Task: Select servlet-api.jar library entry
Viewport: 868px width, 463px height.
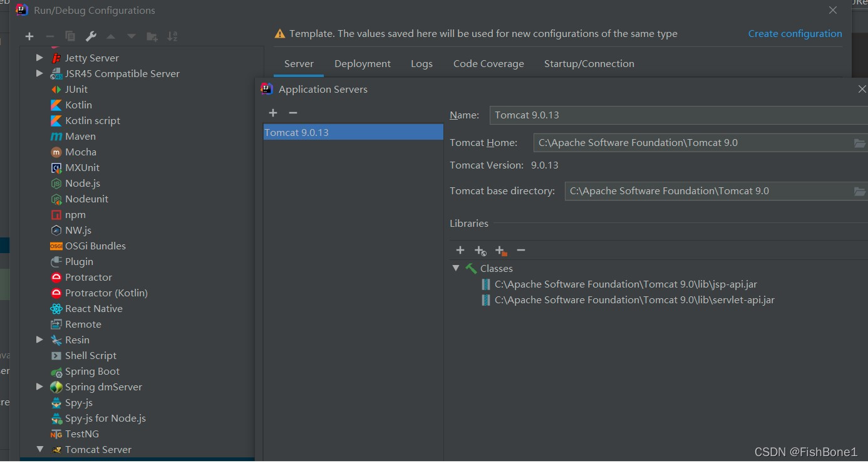Action: click(628, 300)
